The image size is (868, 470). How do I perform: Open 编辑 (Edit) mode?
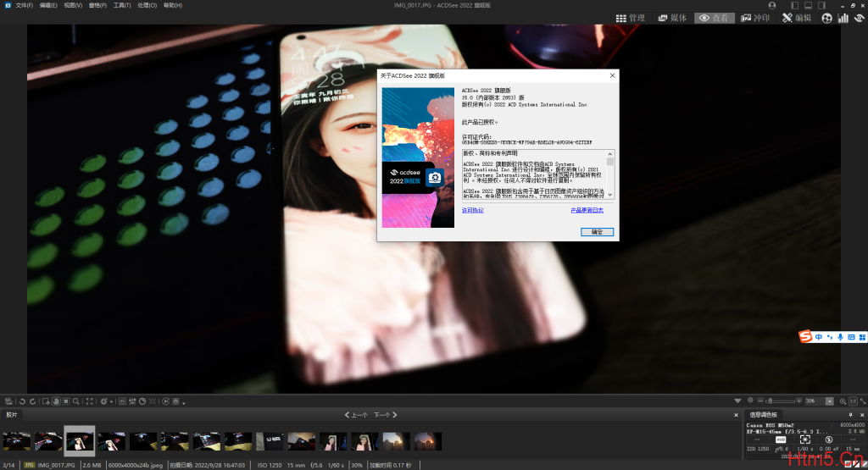coord(797,19)
